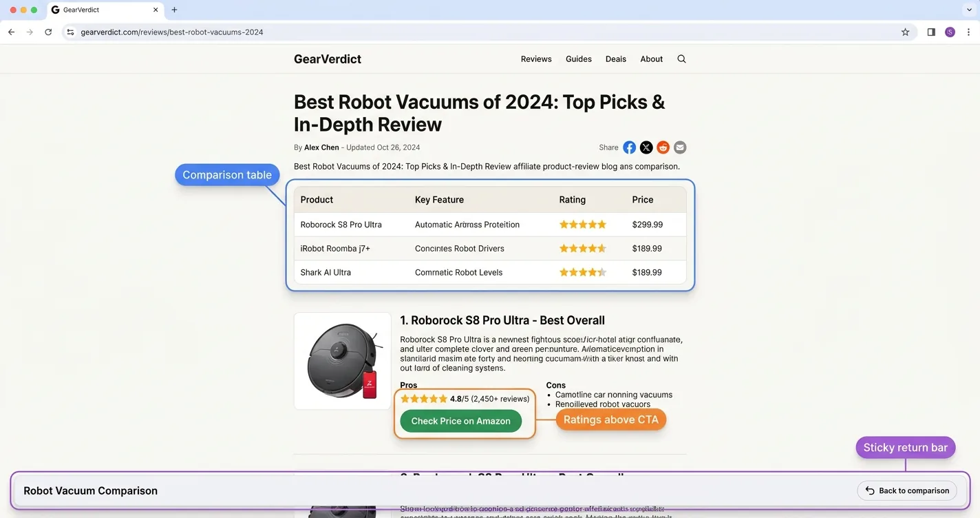Click the '1. Roborock S8 Pro Ultra - Best Overall' heading
980x518 pixels.
[x=502, y=320]
